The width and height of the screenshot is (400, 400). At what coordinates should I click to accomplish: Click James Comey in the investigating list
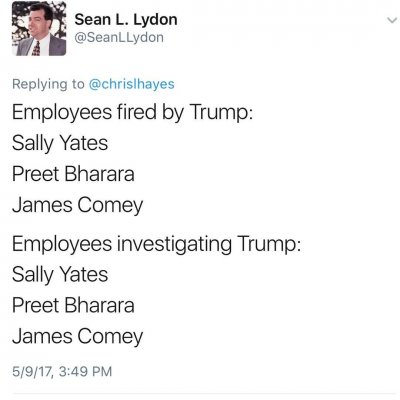tap(78, 337)
